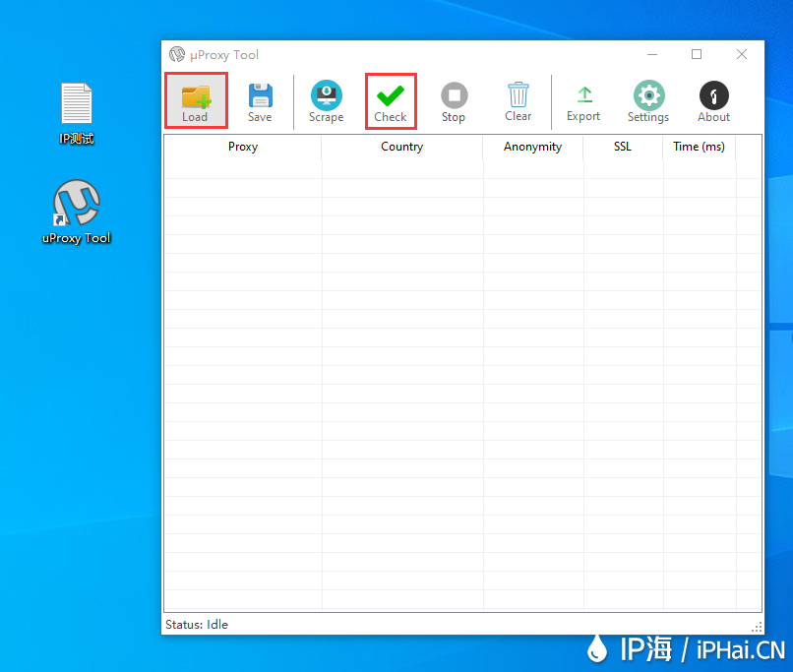Screen dimensions: 793x672
Task: Sort by Time (ms) column header
Action: [699, 147]
